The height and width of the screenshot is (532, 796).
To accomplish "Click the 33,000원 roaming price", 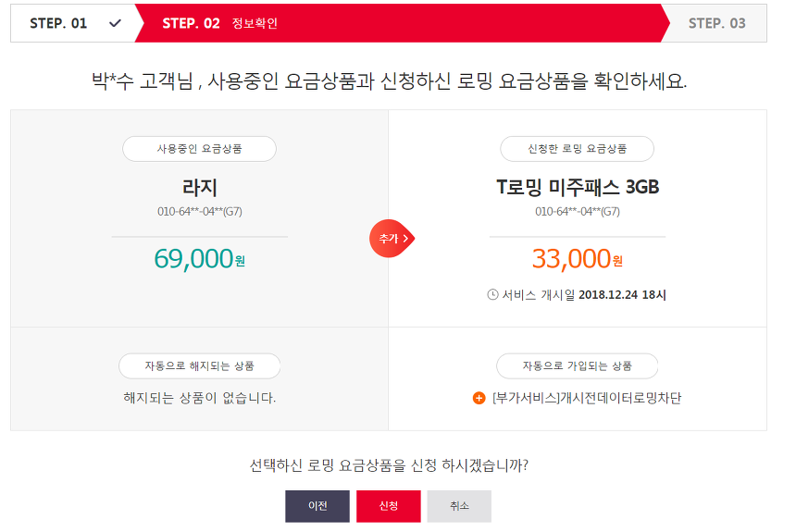I will tap(577, 259).
